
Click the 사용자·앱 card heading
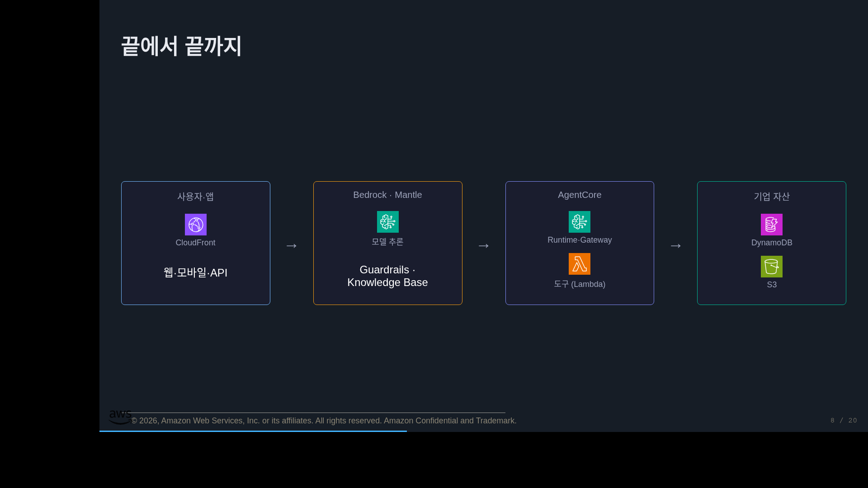click(x=196, y=197)
